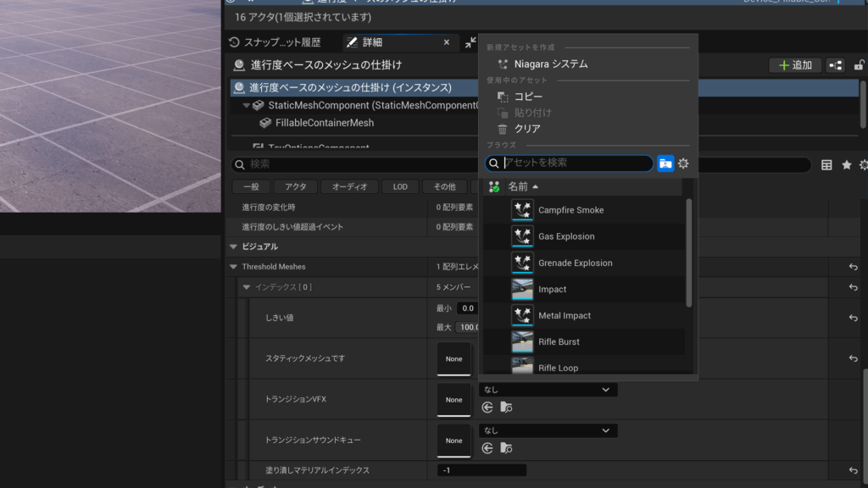
Task: Switch to the スナップ…ット履歴 tab
Action: (283, 42)
